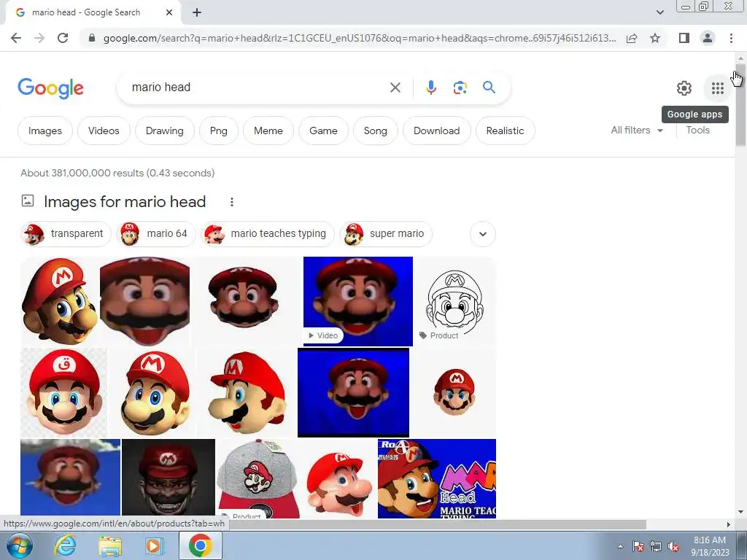Open the Chrome profile avatar icon
Image resolution: width=747 pixels, height=560 pixels.
(708, 38)
